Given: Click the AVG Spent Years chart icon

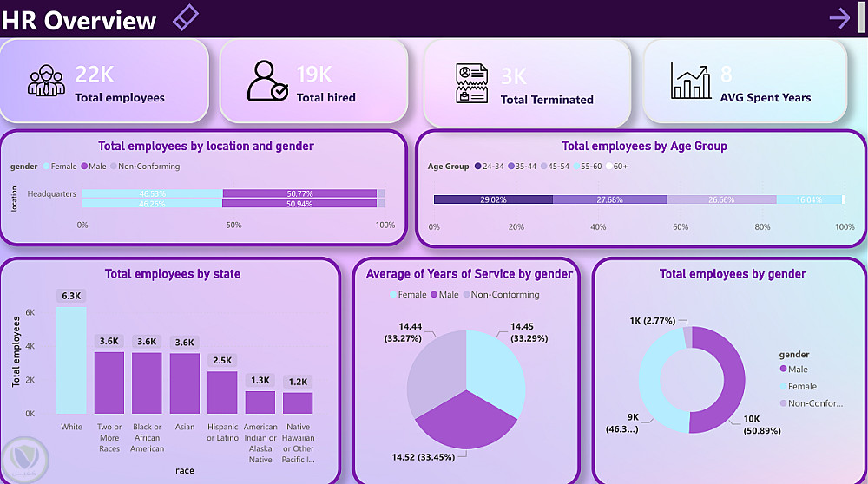Looking at the screenshot, I should (x=691, y=81).
